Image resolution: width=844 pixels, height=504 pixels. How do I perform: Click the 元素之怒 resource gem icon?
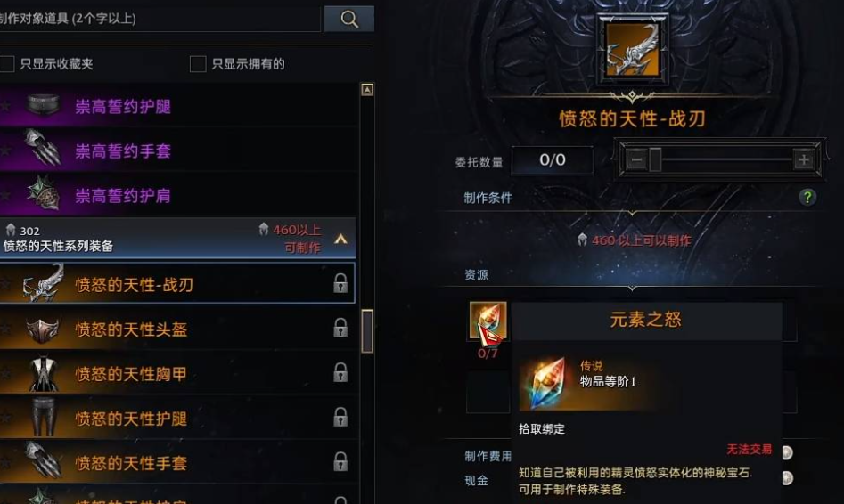click(488, 321)
